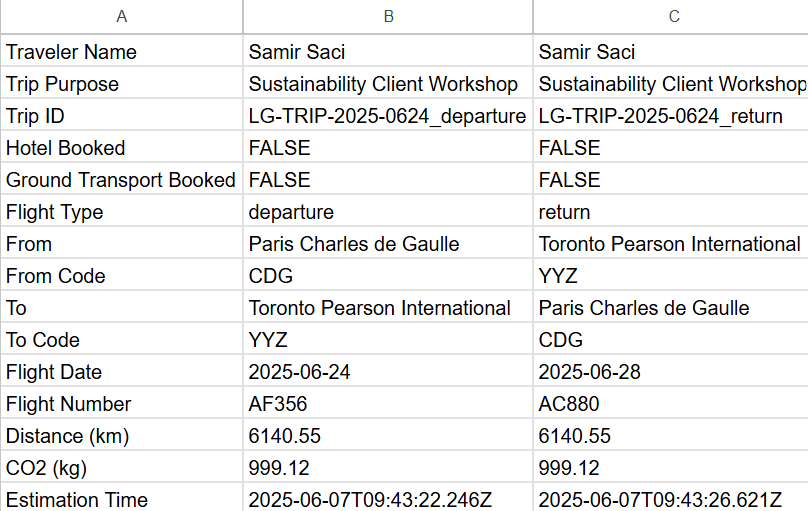
Task: Select return Trip ID cell
Action: point(670,114)
